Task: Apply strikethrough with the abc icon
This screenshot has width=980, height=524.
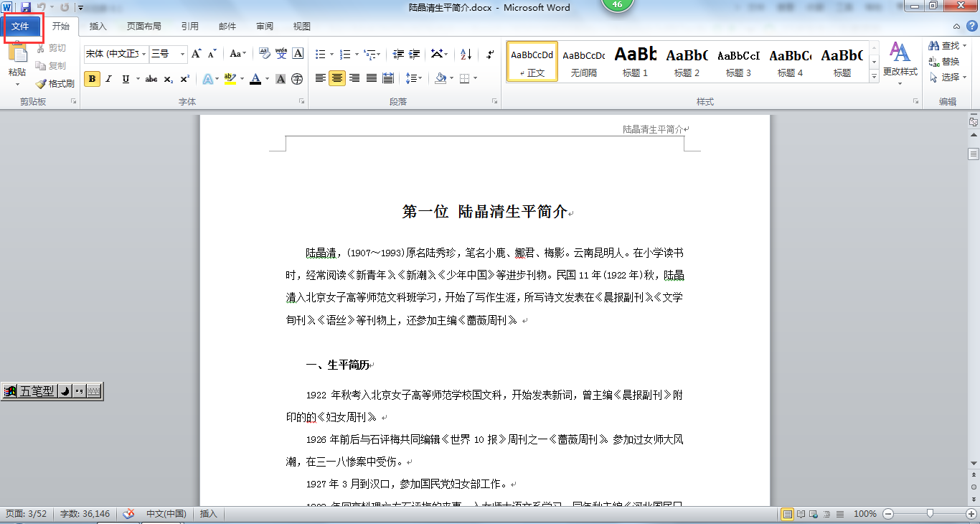Action: tap(151, 79)
